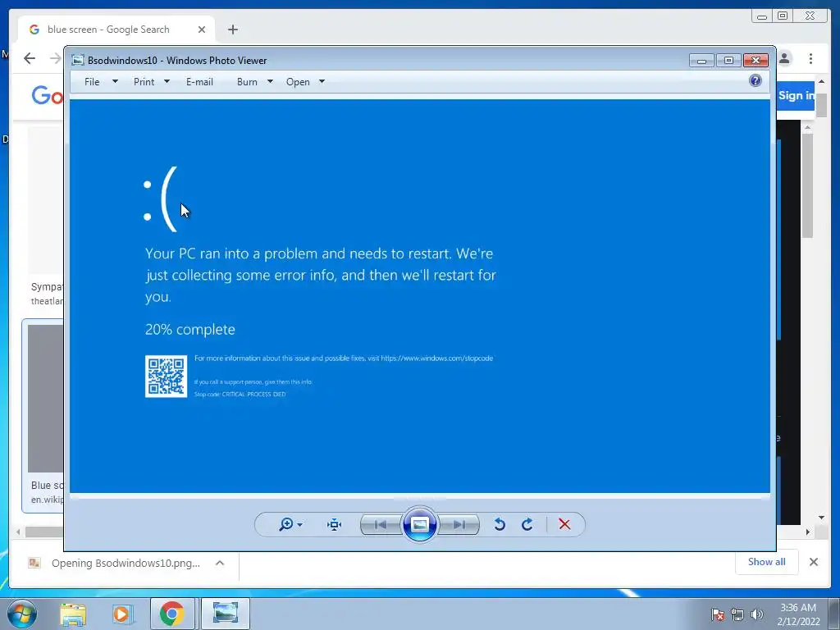Image resolution: width=840 pixels, height=630 pixels.
Task: Open the Print menu
Action: (144, 82)
